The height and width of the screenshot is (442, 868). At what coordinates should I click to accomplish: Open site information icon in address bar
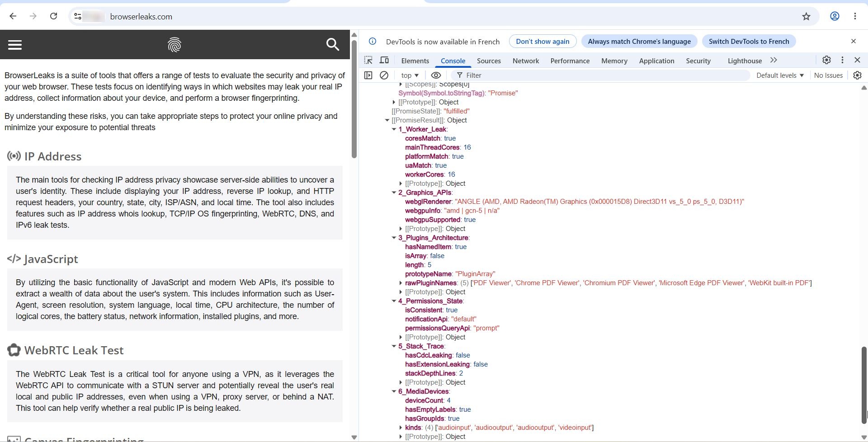click(x=78, y=16)
